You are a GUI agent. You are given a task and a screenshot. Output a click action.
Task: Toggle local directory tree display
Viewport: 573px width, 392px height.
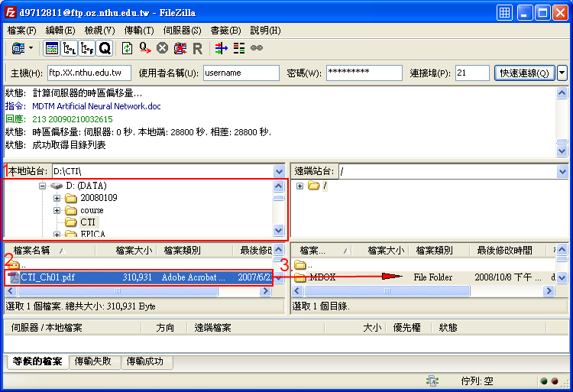tap(70, 48)
